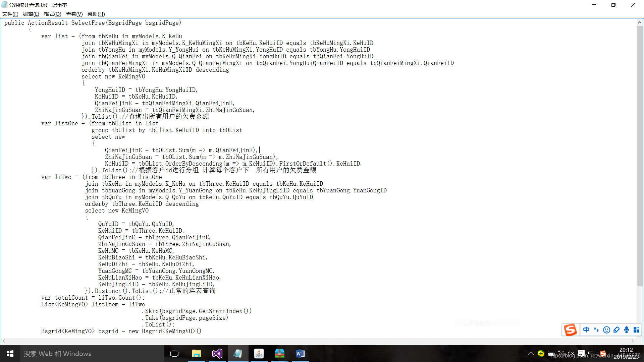Click the vertical scrollbar thumb

click(x=640, y=156)
